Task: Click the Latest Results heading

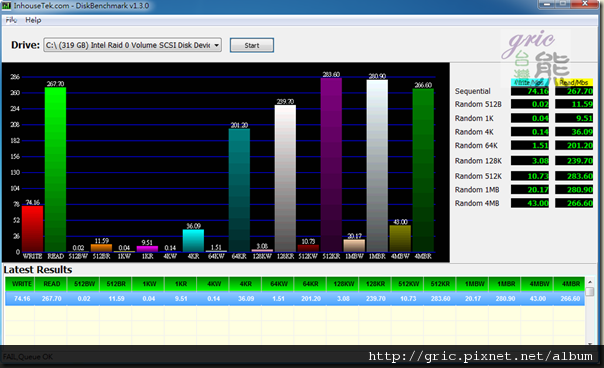Action: [x=38, y=270]
